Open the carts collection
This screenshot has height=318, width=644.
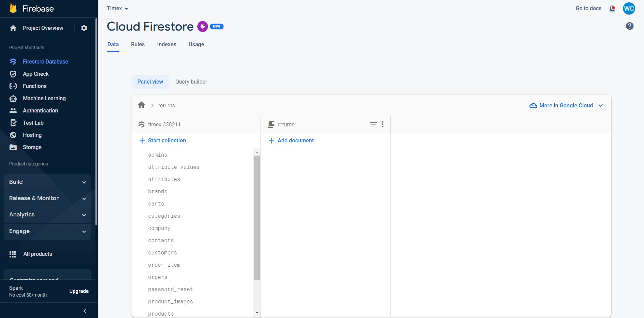[x=156, y=204]
